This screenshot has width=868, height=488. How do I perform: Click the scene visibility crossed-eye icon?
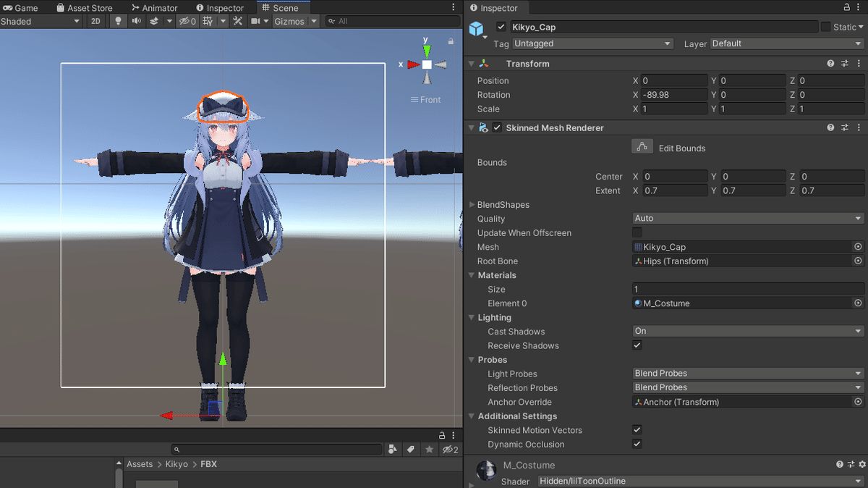click(184, 21)
